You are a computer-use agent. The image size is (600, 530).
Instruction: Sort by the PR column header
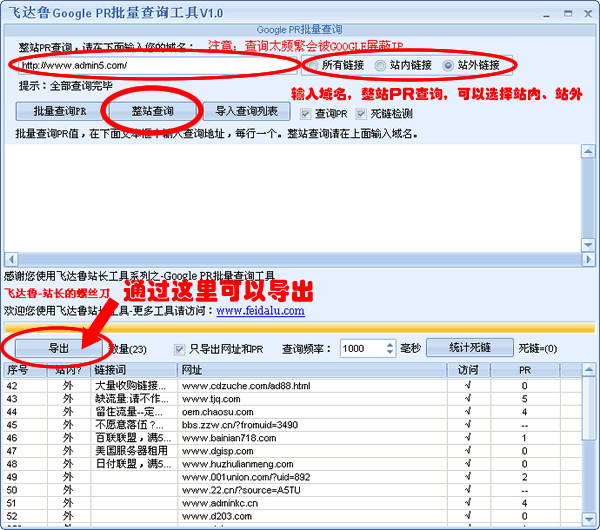(x=525, y=370)
